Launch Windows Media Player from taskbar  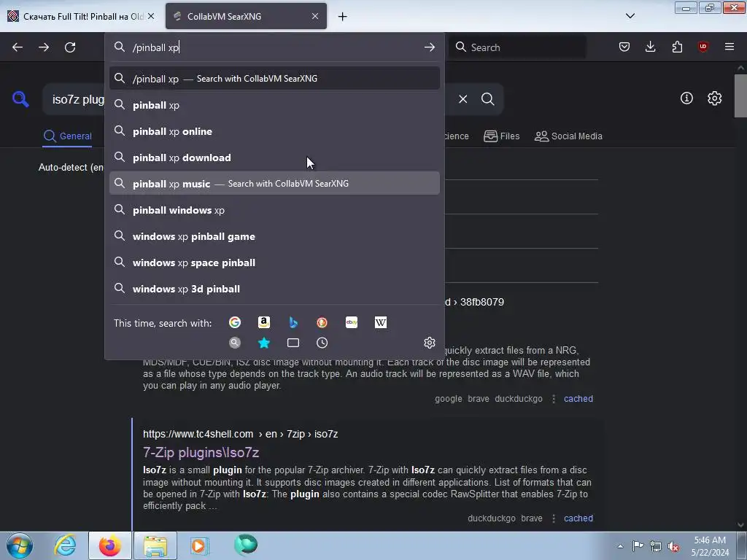(199, 545)
